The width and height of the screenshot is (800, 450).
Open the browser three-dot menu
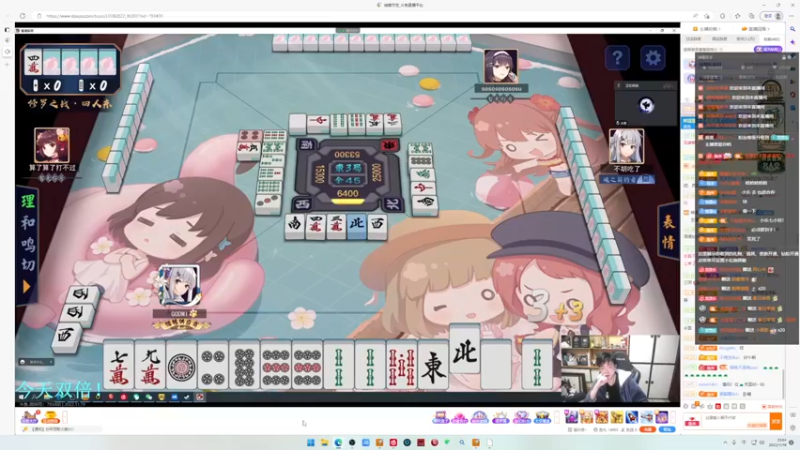click(x=792, y=16)
